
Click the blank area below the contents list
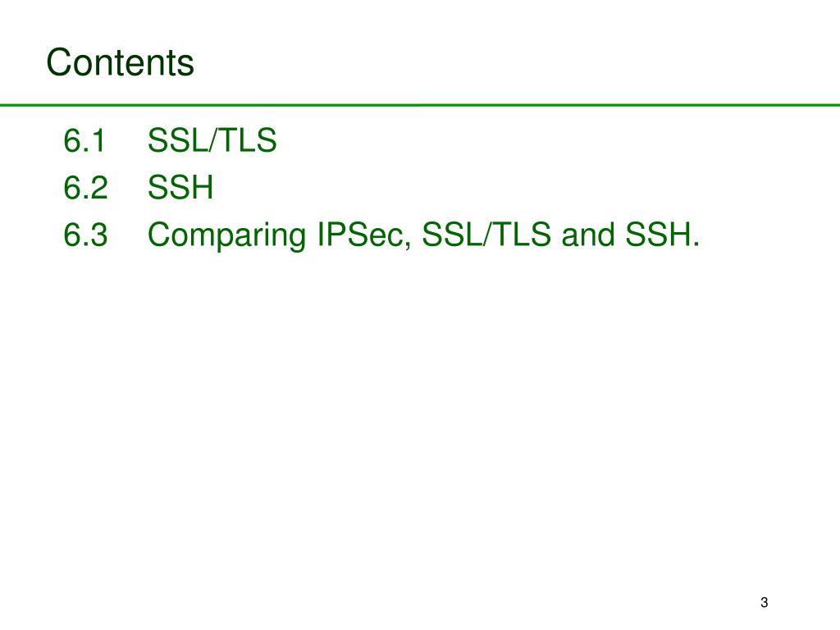420,418
